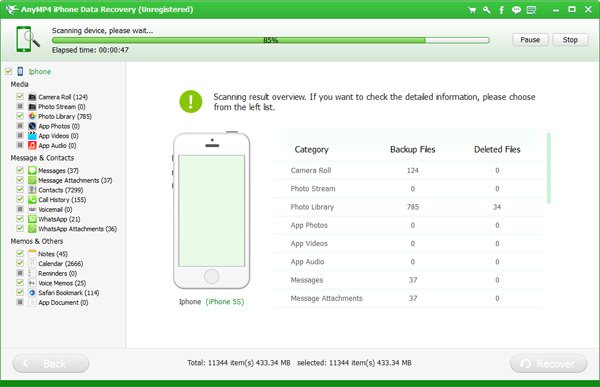Image resolution: width=600 pixels, height=387 pixels.
Task: Click the Total 11344 item(s) status text
Action: click(x=239, y=363)
